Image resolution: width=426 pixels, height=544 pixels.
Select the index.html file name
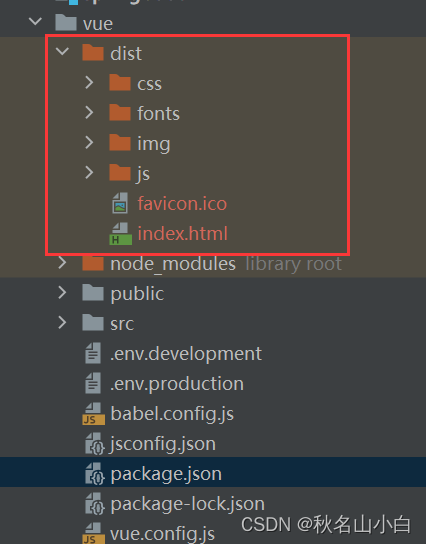point(182,233)
